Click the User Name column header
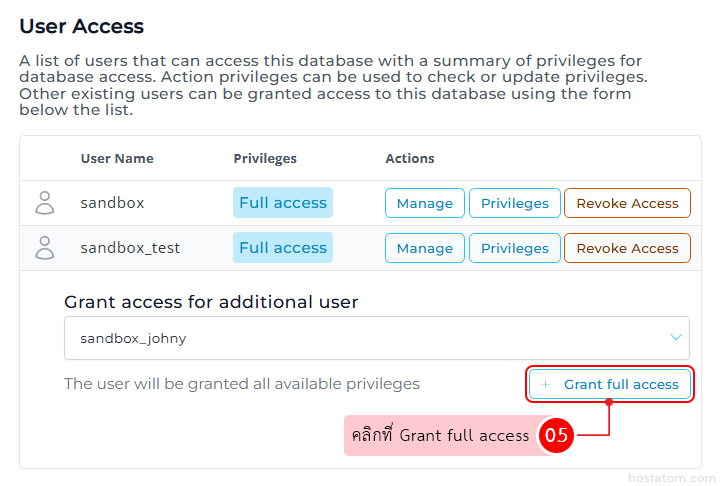 [117, 158]
